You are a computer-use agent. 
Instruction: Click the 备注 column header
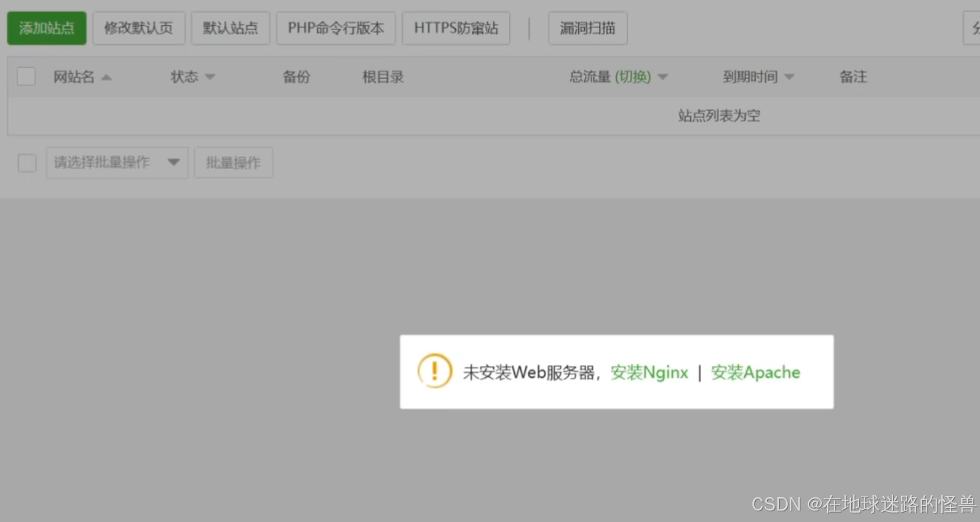[x=853, y=77]
